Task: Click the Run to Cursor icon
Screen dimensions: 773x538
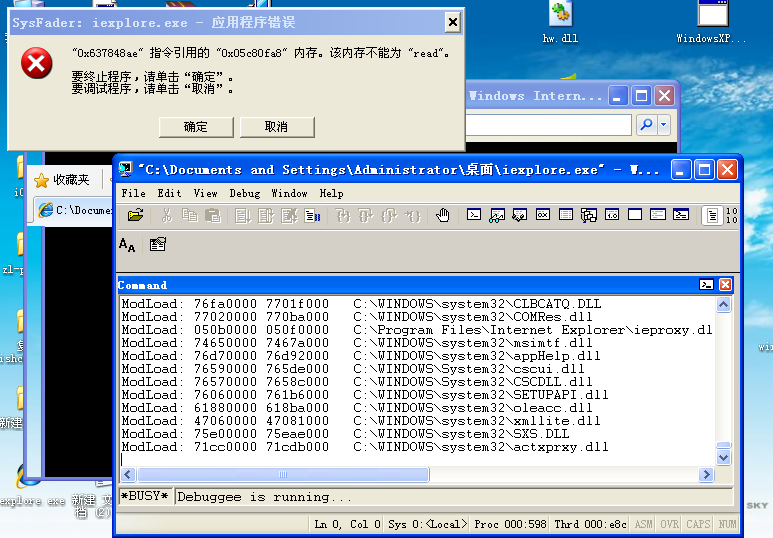Action: click(412, 215)
